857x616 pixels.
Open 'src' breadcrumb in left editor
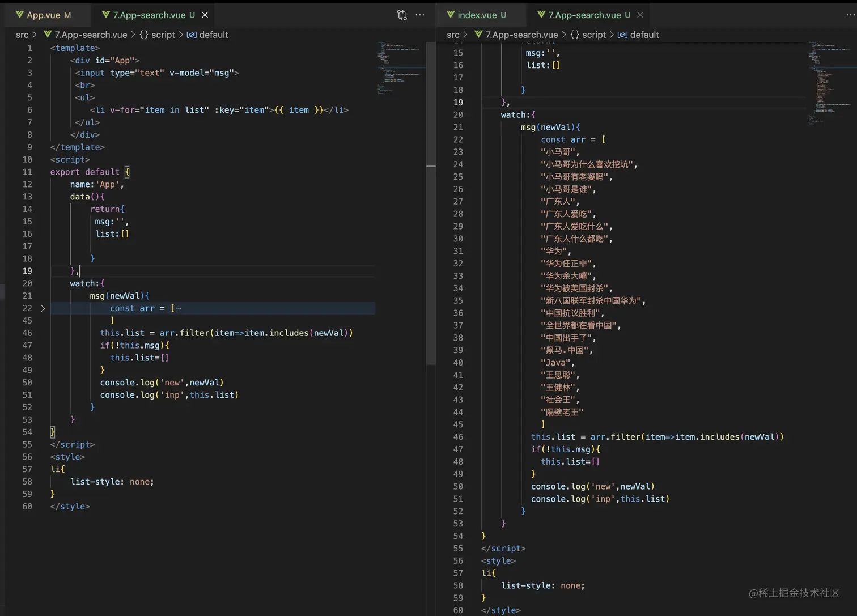(x=22, y=35)
